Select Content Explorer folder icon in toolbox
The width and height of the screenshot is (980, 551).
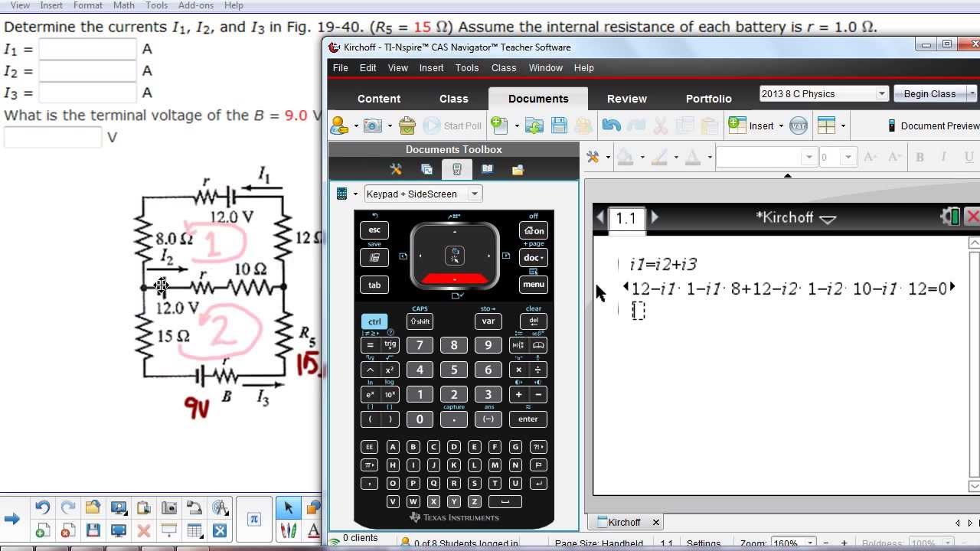tap(518, 170)
